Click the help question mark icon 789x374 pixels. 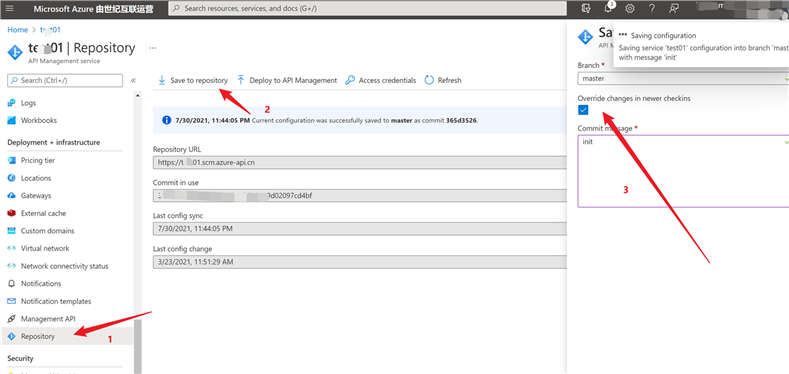(652, 9)
